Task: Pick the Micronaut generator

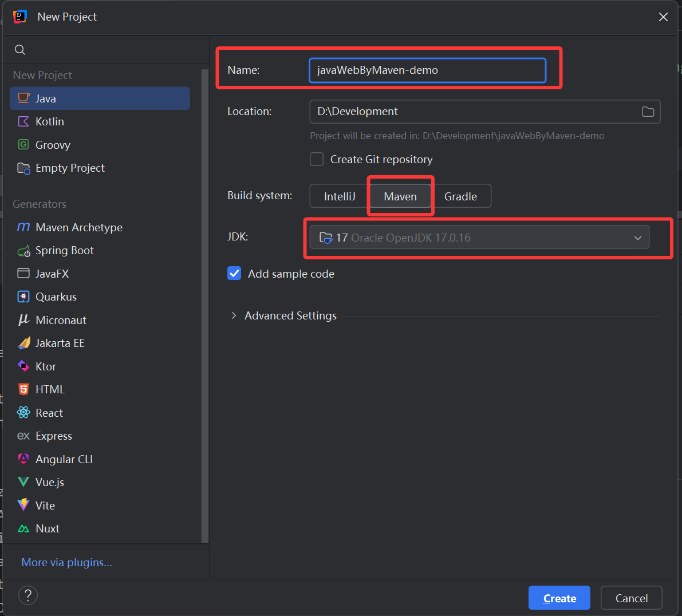Action: pyautogui.click(x=100, y=320)
